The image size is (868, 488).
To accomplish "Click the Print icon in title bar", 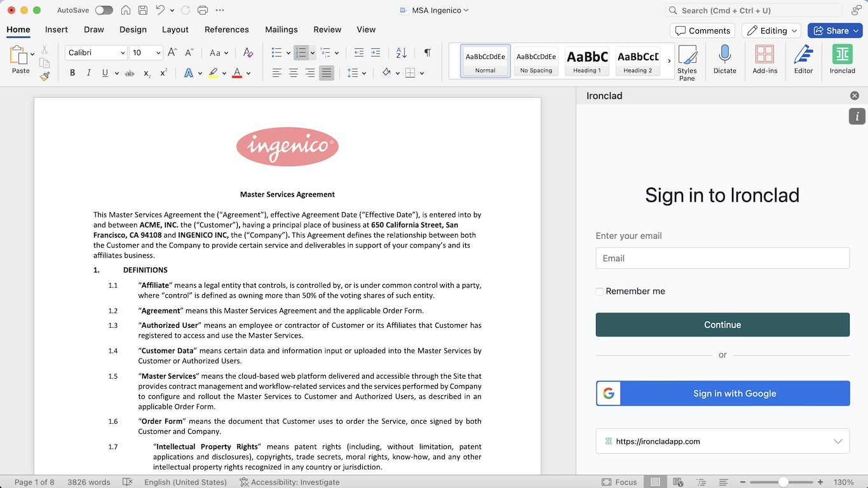I will (203, 10).
